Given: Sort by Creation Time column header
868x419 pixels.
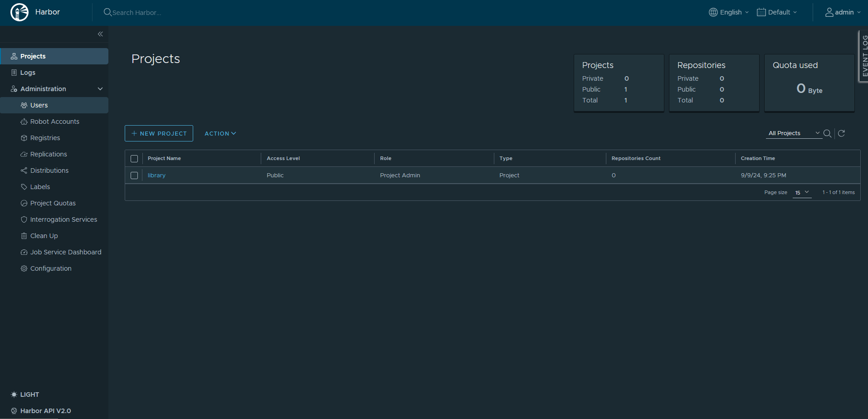Looking at the screenshot, I should (758, 158).
